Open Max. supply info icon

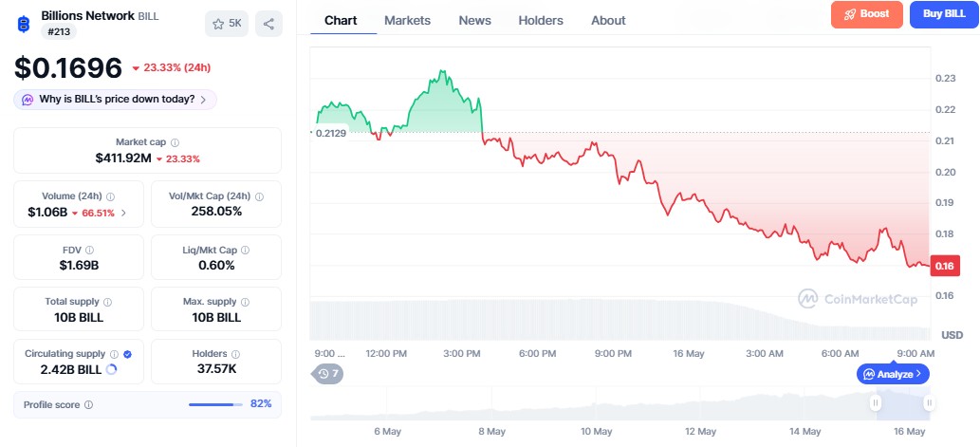click(245, 302)
